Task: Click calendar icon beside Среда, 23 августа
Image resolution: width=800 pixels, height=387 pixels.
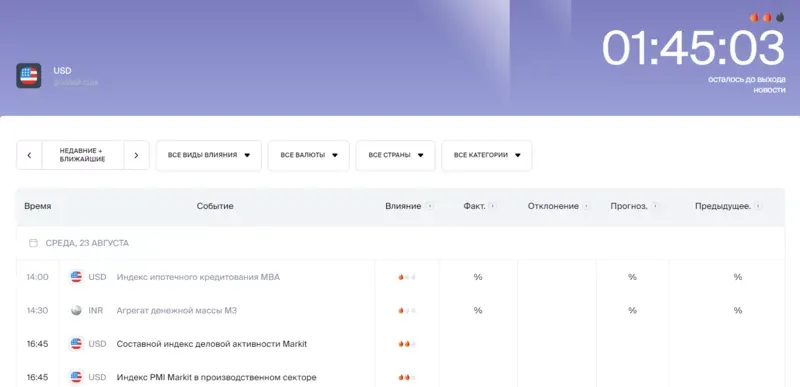Action: coord(33,243)
